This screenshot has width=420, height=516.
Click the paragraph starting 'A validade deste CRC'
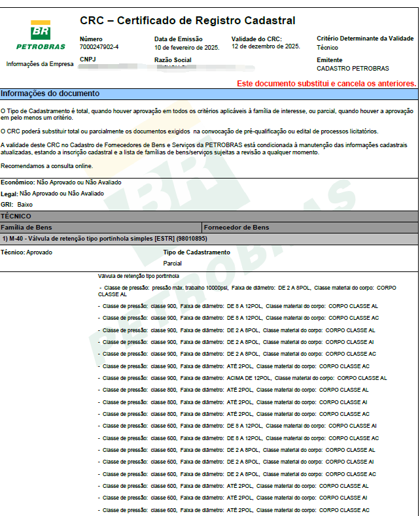(x=203, y=148)
